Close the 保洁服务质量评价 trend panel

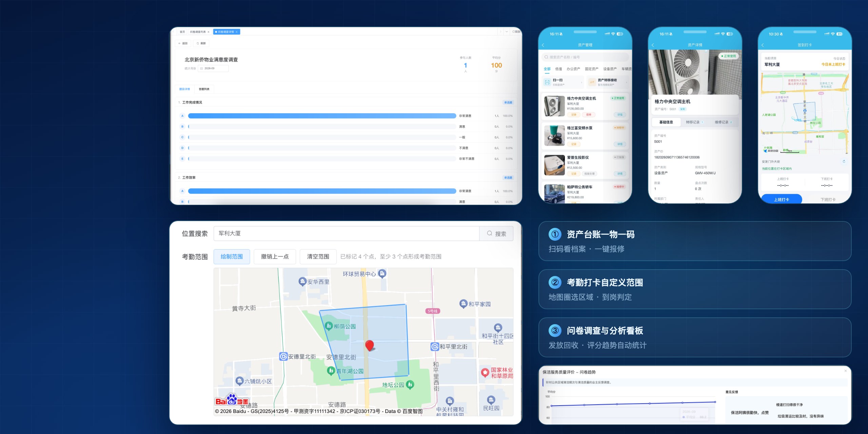[846, 371]
